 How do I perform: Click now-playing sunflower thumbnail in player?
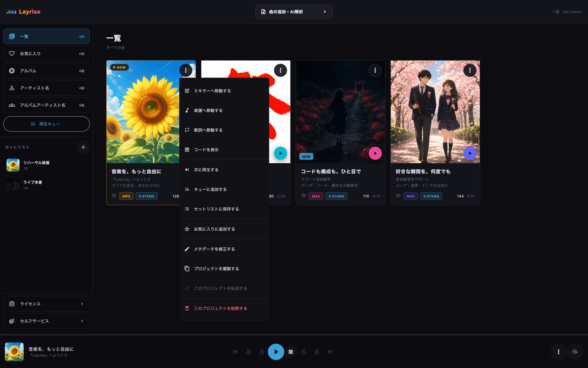(x=14, y=352)
